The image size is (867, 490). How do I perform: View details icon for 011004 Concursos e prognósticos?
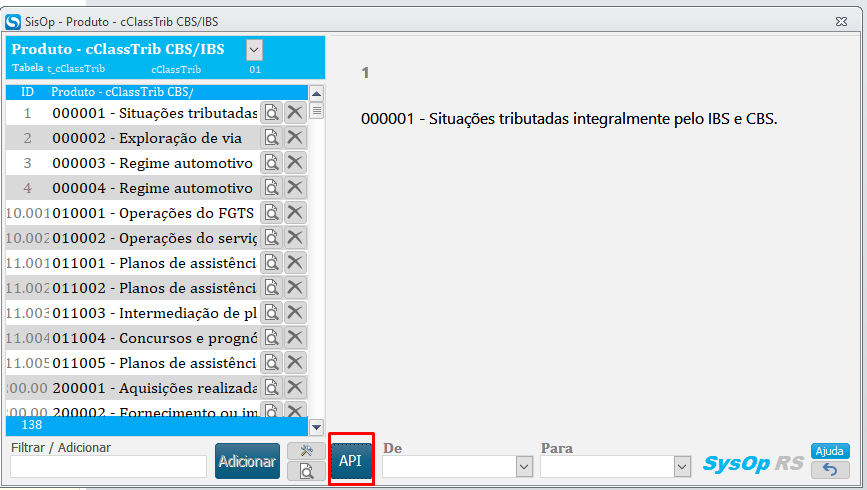(x=271, y=337)
